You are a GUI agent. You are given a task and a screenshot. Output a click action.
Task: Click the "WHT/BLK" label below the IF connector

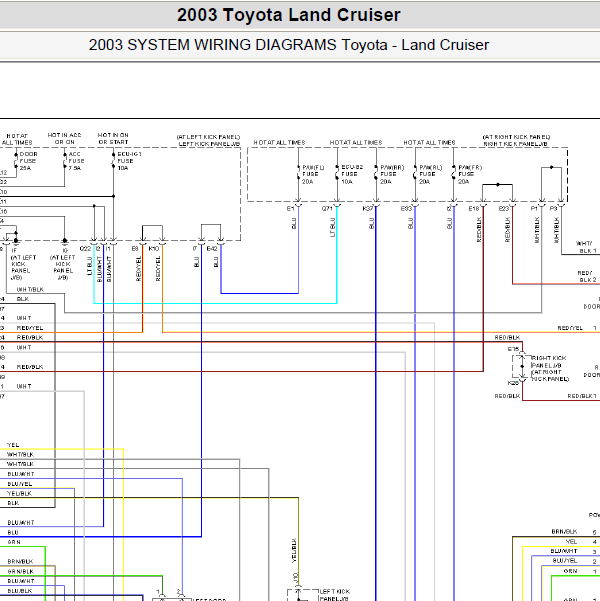click(x=30, y=289)
